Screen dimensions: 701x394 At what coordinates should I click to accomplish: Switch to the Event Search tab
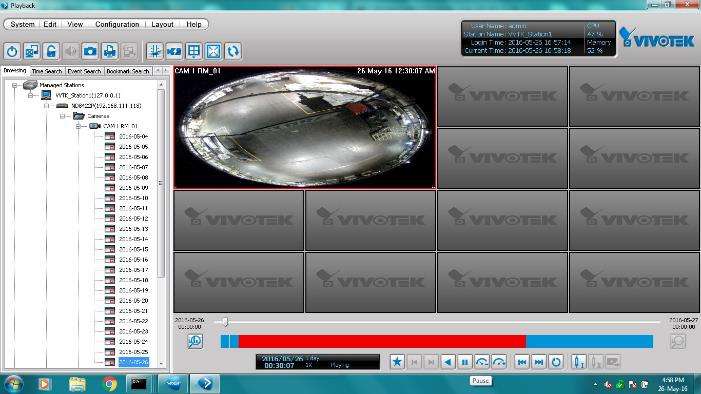[x=84, y=71]
